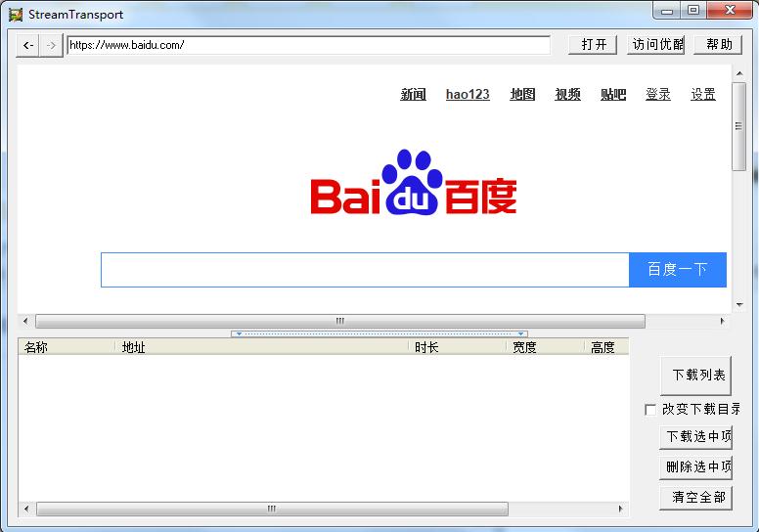Click the 高度 column header

607,347
